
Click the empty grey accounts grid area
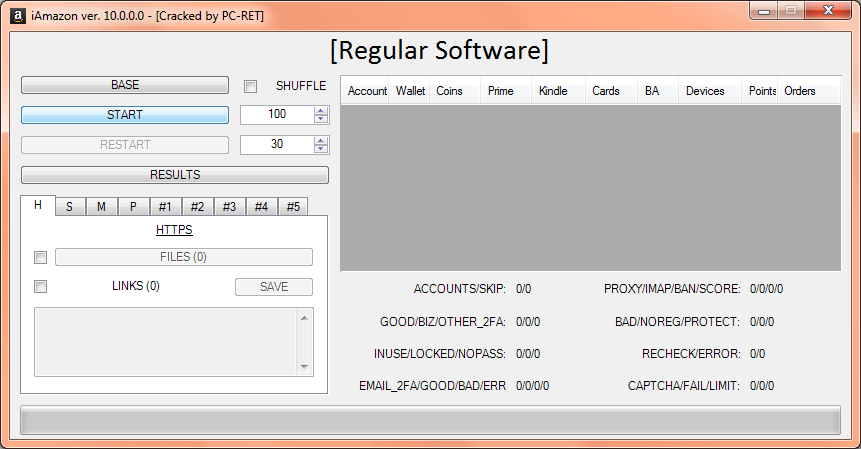click(x=591, y=187)
